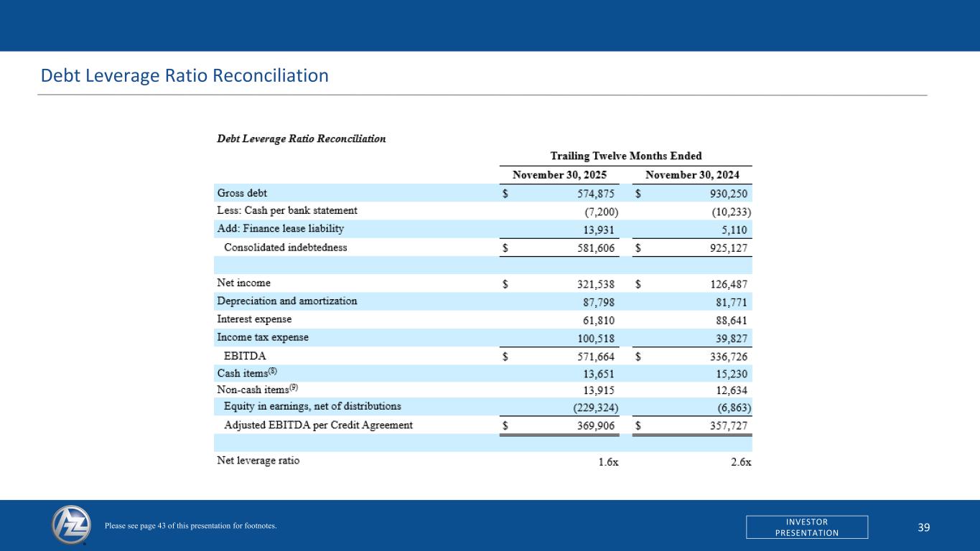The height and width of the screenshot is (551, 980).
Task: Select the Gross debt row label
Action: point(242,193)
